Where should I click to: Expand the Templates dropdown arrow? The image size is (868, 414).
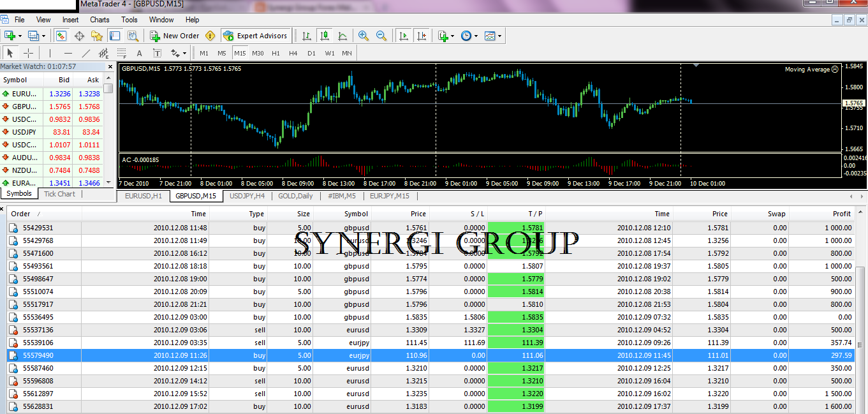pyautogui.click(x=499, y=36)
